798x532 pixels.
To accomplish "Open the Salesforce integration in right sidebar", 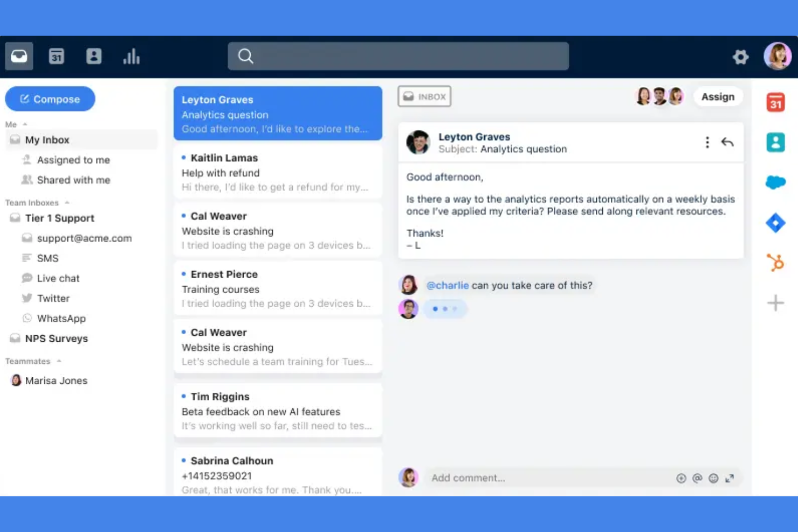I will click(775, 182).
